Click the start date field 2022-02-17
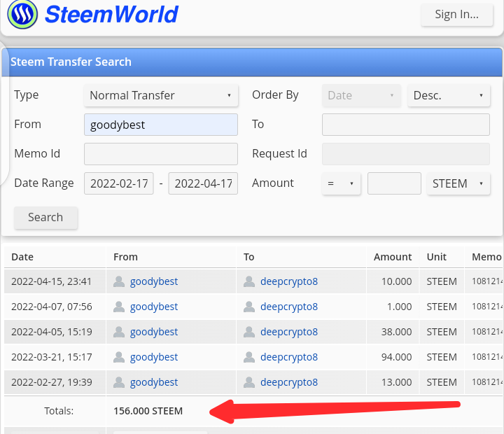Screen dimensions: 504x434 [118, 183]
